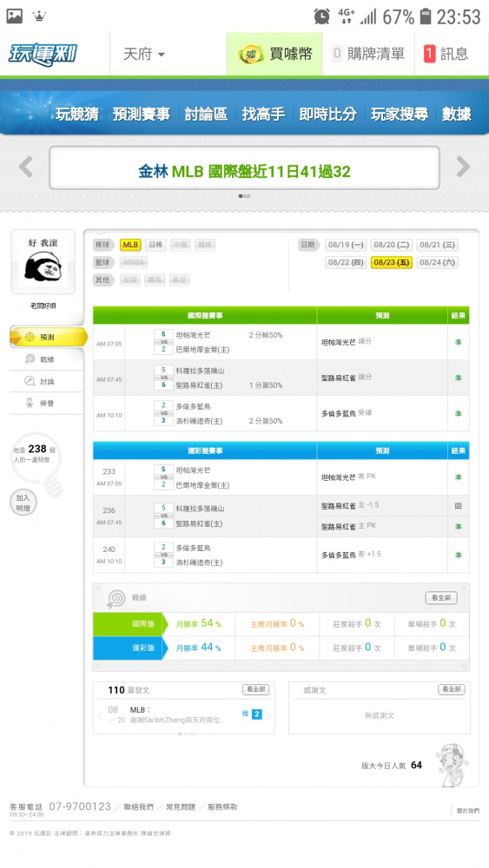Choose highlighted date 08/23 (五)

coord(392,262)
